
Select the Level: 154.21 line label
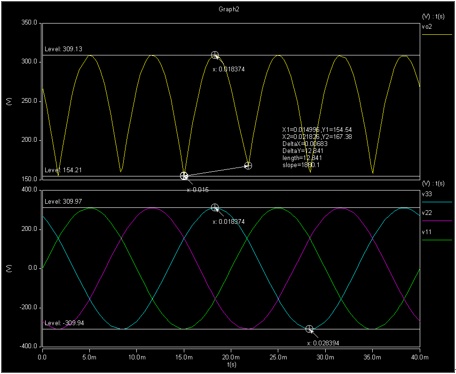pyautogui.click(x=63, y=170)
